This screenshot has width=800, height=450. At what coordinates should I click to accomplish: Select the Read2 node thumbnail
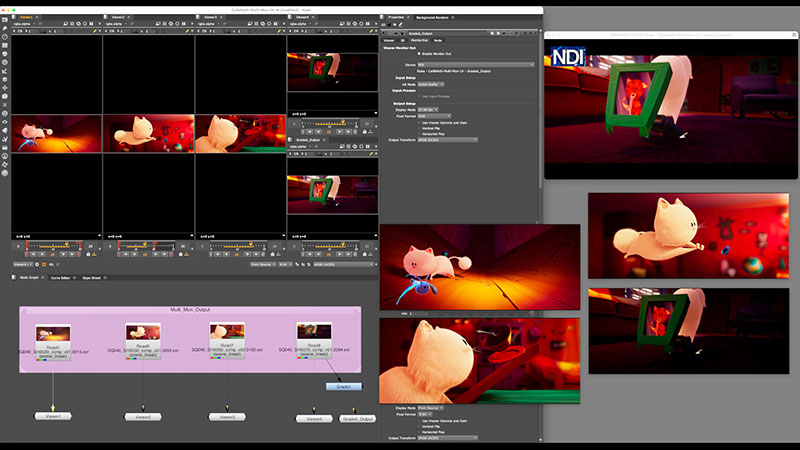click(53, 334)
